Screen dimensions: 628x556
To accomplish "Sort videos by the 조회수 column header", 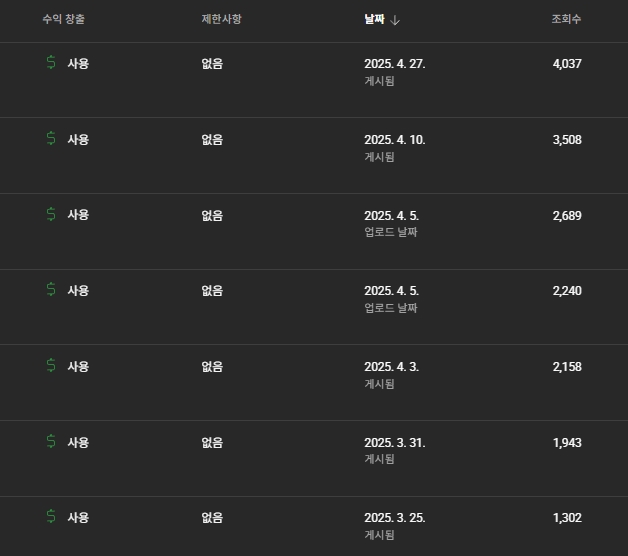I will pos(566,20).
